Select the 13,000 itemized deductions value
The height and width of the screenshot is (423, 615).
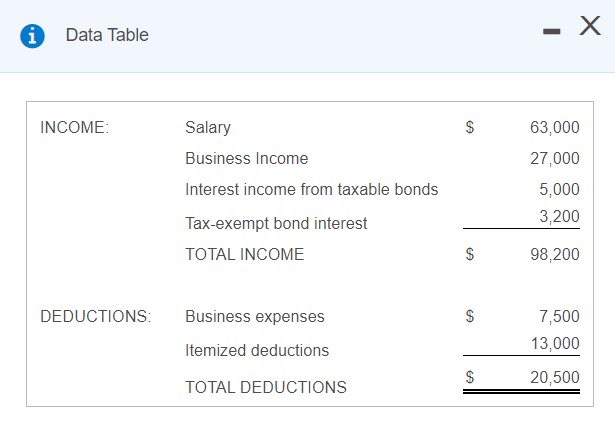[x=555, y=344]
